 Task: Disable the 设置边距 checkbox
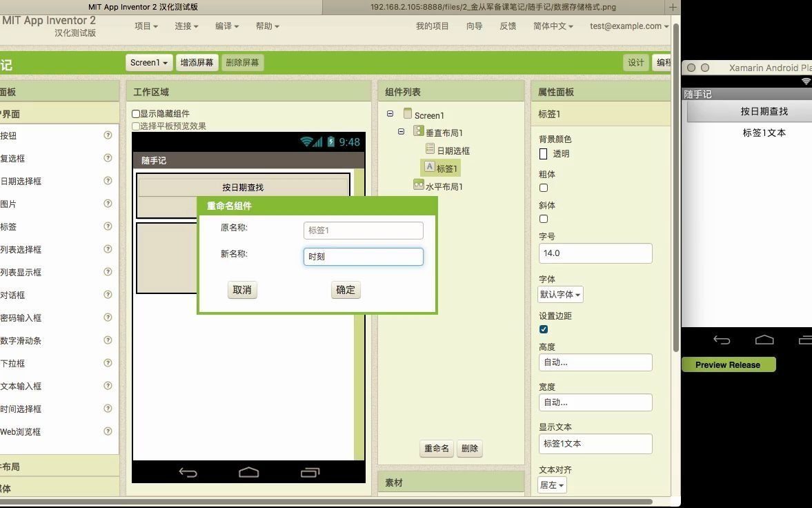(x=544, y=329)
